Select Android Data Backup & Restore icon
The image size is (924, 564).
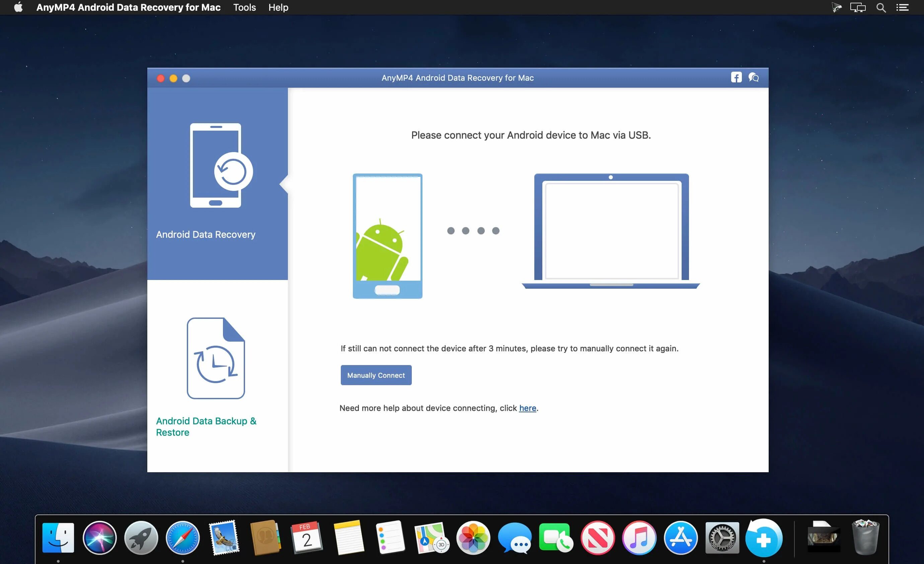(x=216, y=358)
